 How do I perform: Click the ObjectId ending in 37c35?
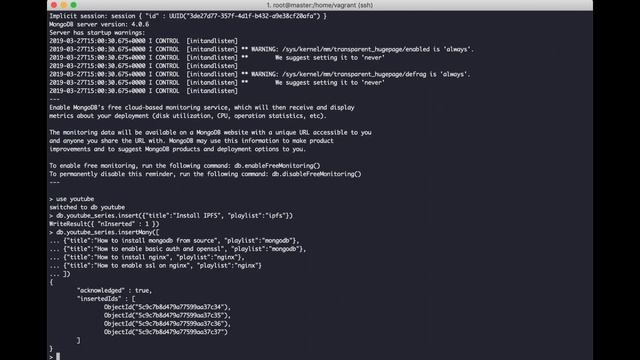167,316
